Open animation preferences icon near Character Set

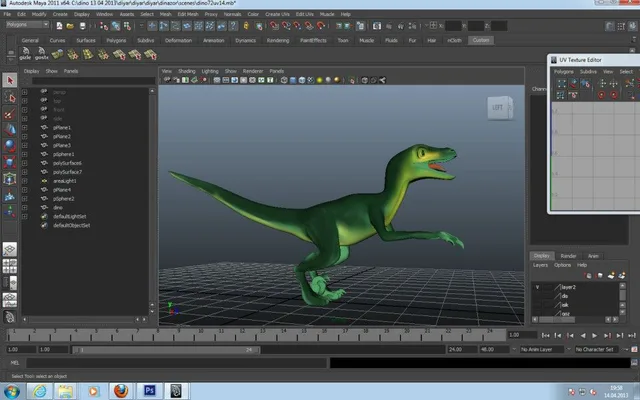click(634, 349)
